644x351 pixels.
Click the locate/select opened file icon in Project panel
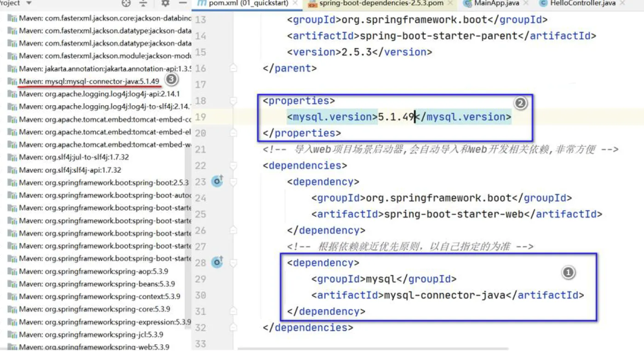point(126,3)
